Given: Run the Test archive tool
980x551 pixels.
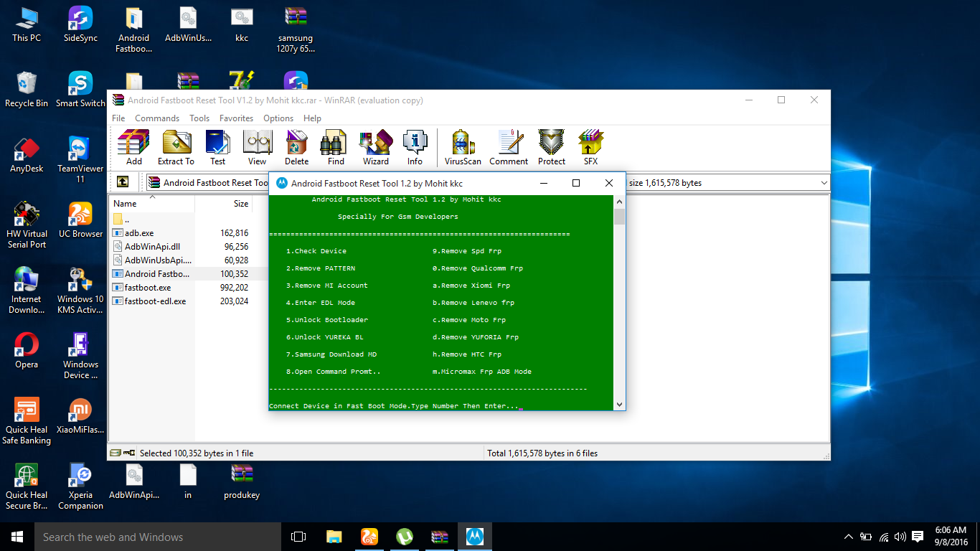Looking at the screenshot, I should [218, 148].
